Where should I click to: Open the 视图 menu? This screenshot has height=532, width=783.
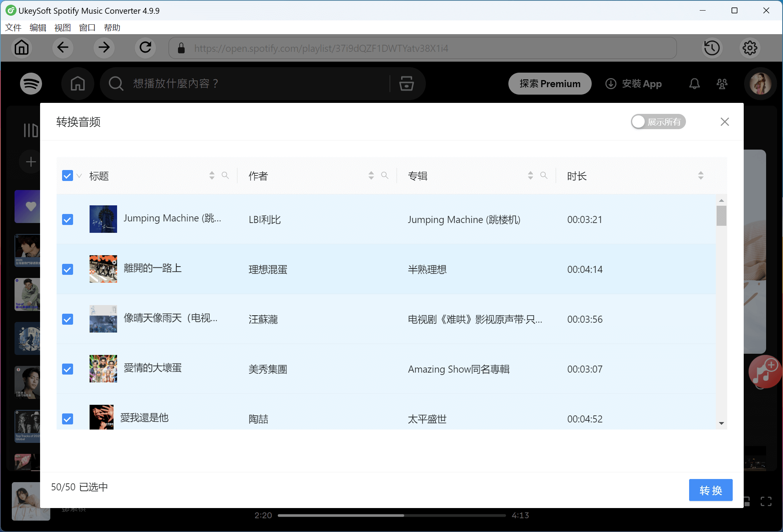point(62,27)
